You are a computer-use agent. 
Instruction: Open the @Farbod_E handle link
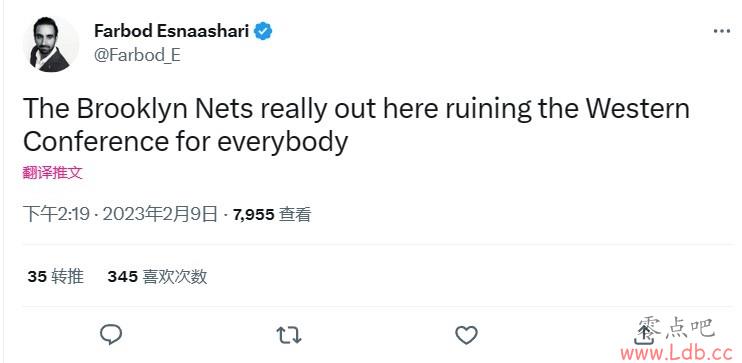(137, 55)
